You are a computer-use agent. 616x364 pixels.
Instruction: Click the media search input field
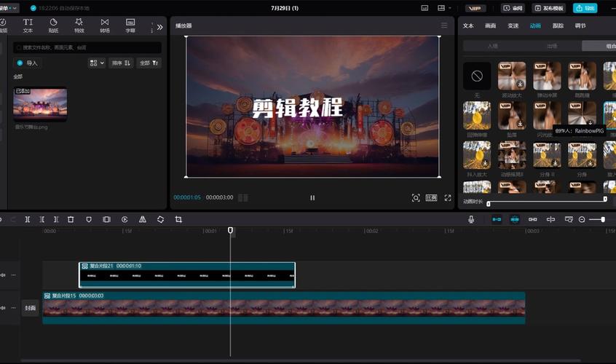tap(87, 47)
